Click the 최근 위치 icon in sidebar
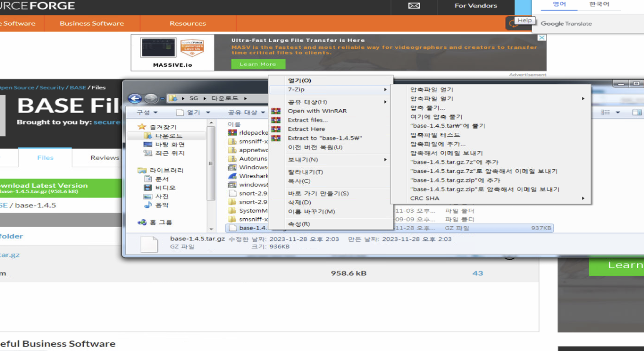Image resolution: width=644 pixels, height=351 pixels. point(147,153)
